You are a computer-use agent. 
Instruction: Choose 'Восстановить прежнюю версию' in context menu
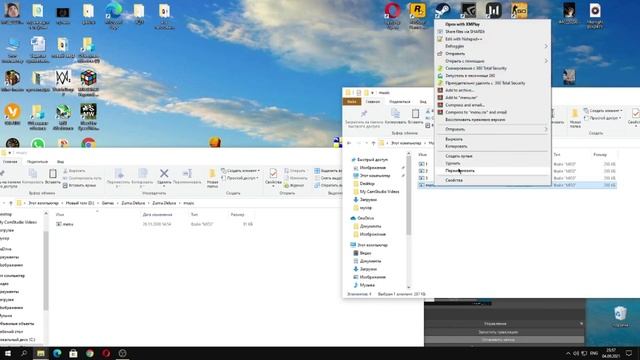(493, 120)
